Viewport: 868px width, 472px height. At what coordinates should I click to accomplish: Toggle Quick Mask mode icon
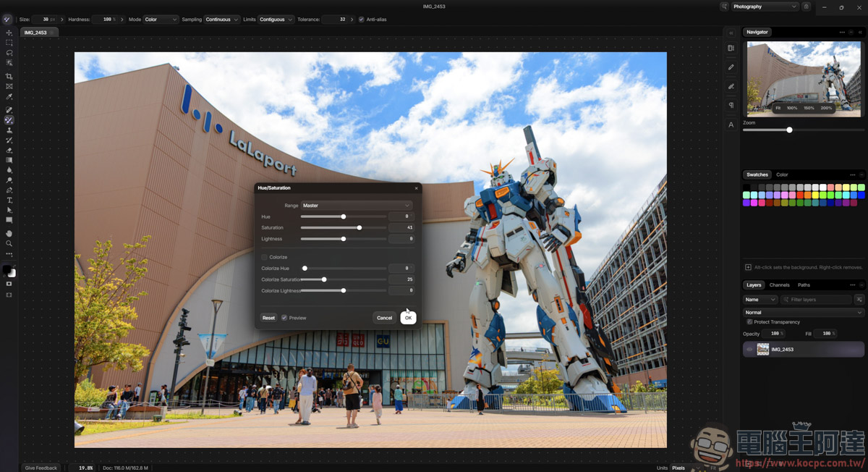point(9,284)
